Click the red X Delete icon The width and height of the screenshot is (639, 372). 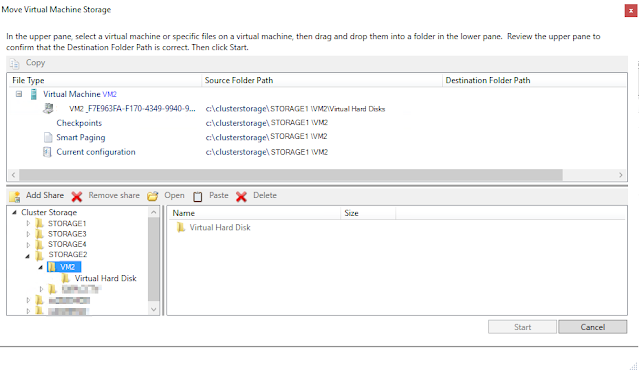coord(241,197)
